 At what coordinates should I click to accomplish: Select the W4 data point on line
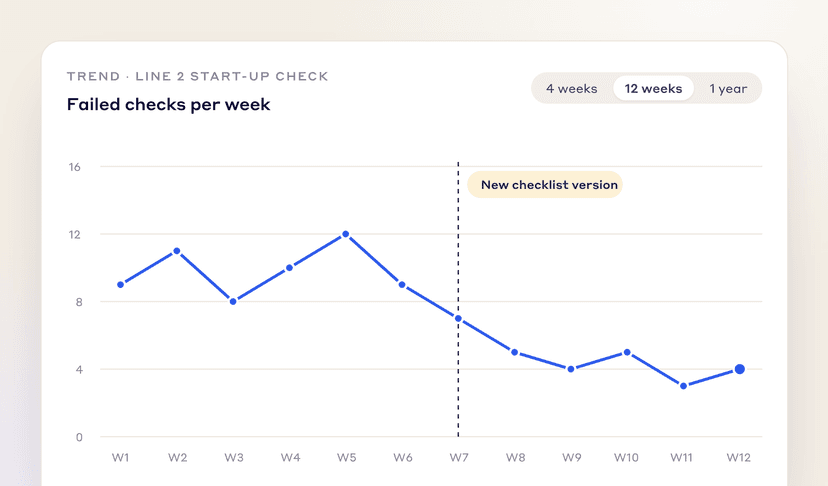click(x=289, y=268)
